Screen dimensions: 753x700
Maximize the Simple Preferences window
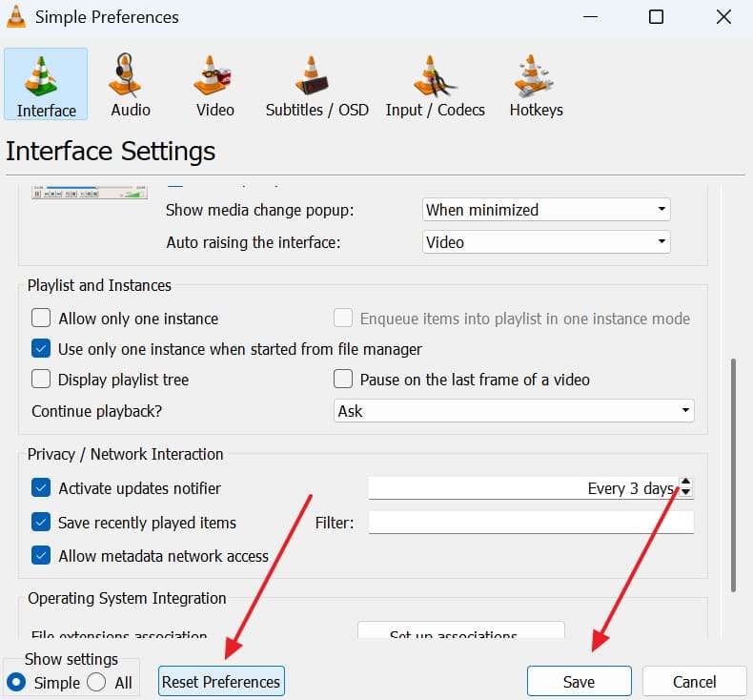click(x=656, y=17)
